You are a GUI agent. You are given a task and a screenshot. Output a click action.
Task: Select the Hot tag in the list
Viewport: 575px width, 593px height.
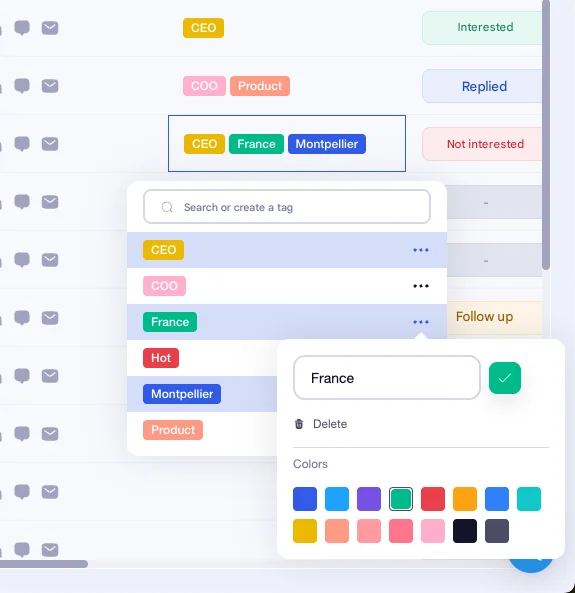click(x=161, y=358)
